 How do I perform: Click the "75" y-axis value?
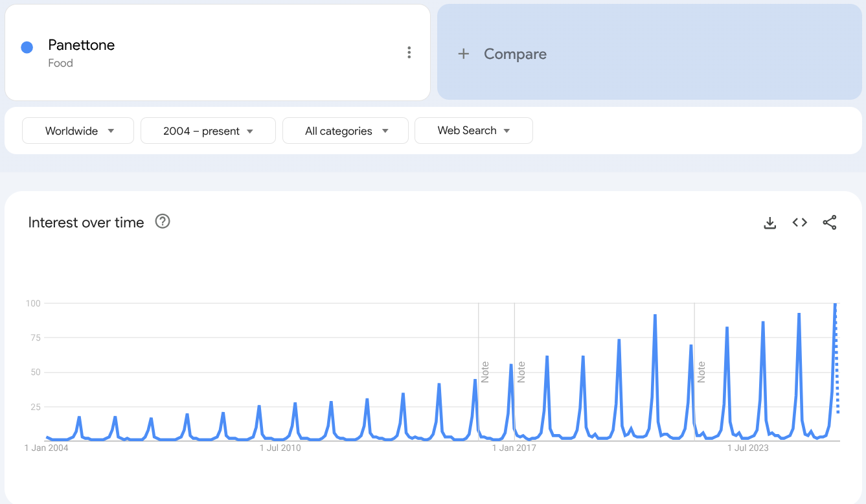(x=36, y=338)
